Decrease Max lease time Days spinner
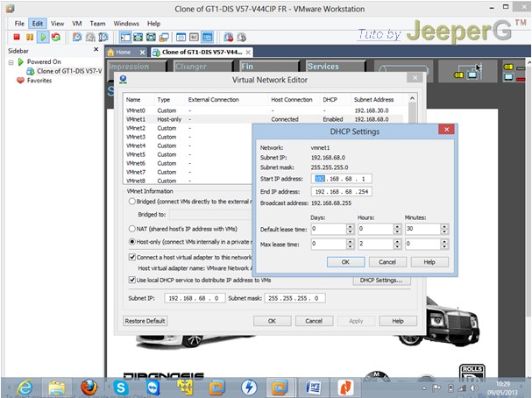Image resolution: width=532 pixels, height=398 pixels. [x=351, y=247]
